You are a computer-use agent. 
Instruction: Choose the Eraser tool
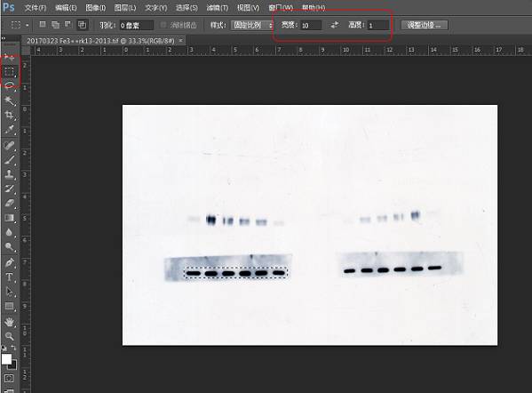(9, 203)
